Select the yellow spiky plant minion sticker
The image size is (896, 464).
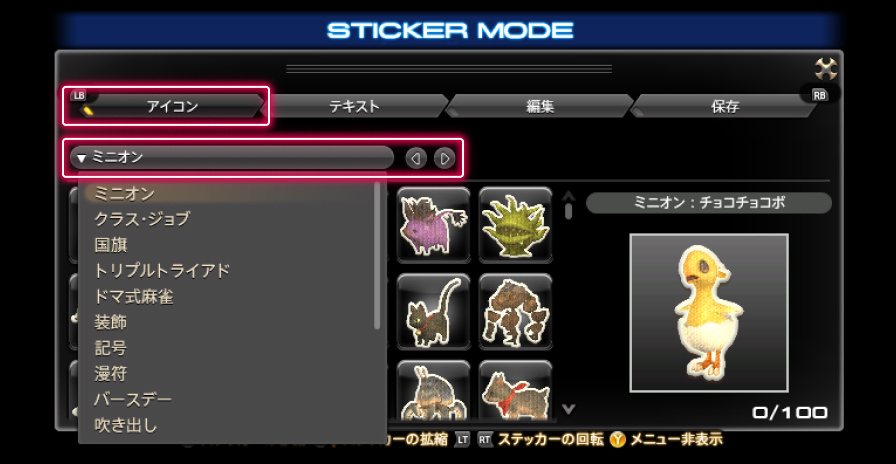pos(516,225)
